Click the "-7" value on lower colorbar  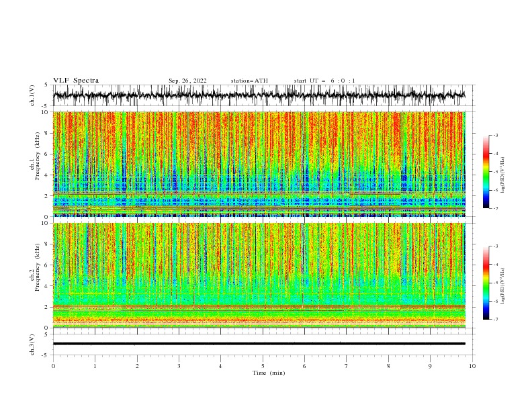point(496,319)
